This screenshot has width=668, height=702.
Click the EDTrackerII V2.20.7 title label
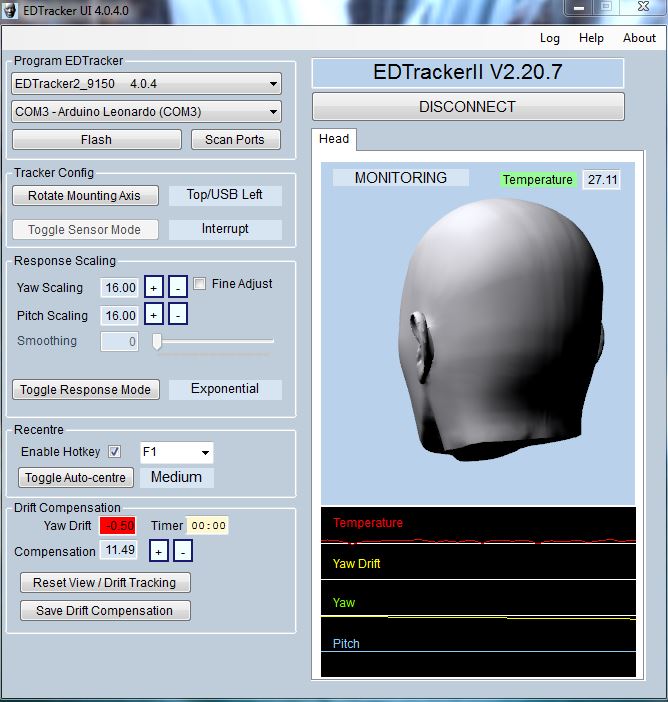click(x=468, y=73)
